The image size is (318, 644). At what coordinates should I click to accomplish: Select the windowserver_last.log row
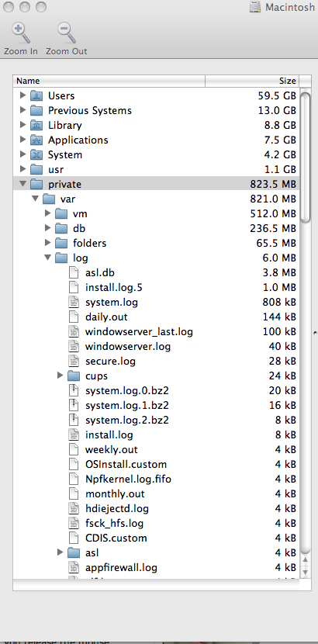click(156, 331)
